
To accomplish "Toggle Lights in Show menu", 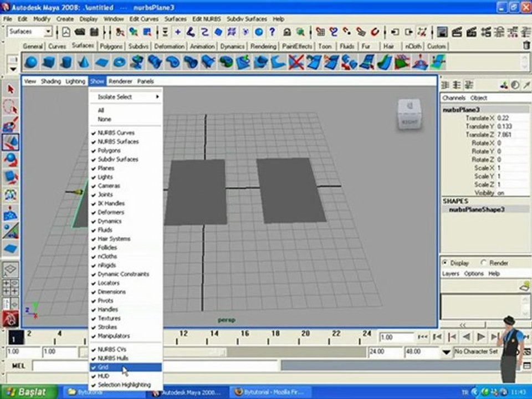I will point(126,177).
